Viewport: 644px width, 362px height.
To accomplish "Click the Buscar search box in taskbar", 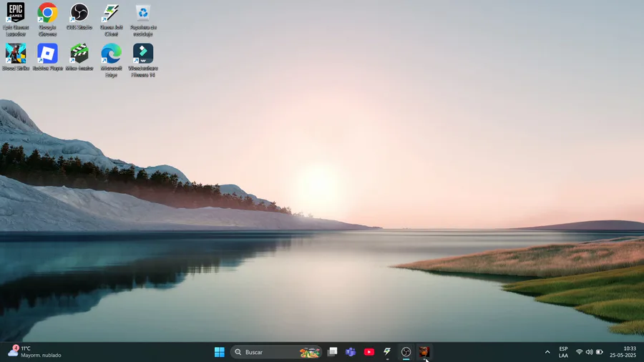I will click(276, 352).
